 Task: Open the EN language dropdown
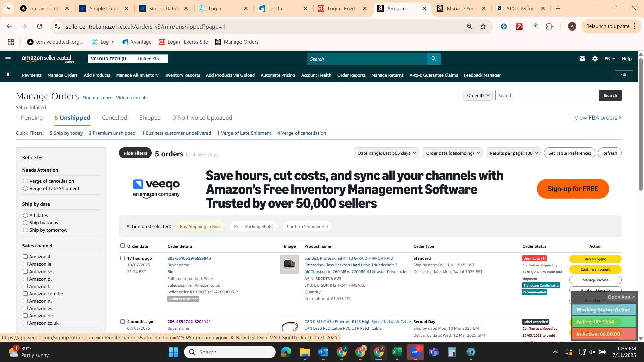click(x=609, y=59)
